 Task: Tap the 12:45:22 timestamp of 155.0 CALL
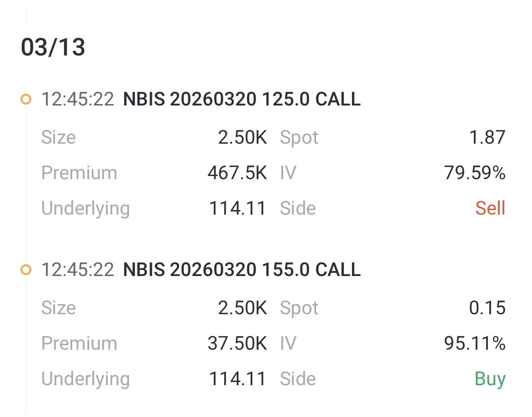pyautogui.click(x=78, y=270)
